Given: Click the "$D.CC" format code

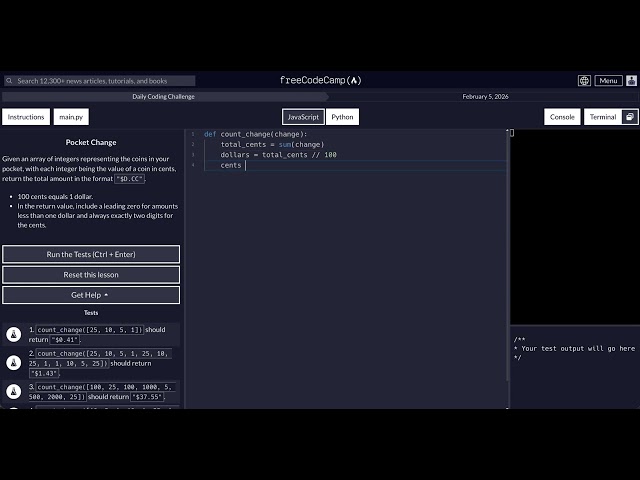Looking at the screenshot, I should tap(129, 179).
